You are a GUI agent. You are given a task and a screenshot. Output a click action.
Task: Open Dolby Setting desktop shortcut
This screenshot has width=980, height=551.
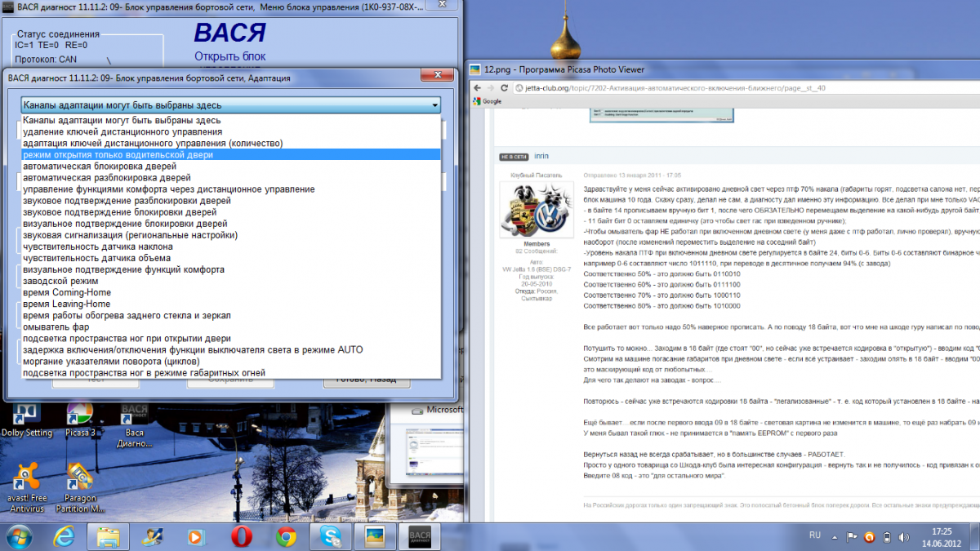coord(26,418)
